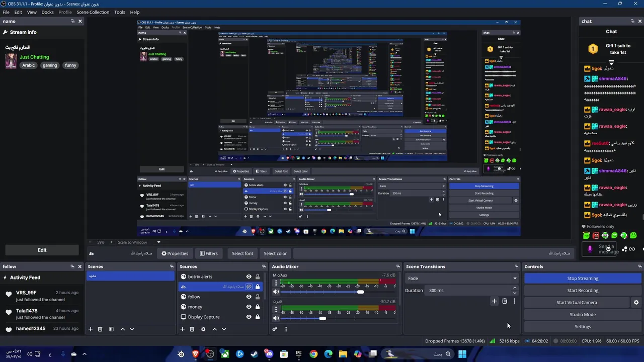Click Edit button in Stream info dock
644x362 pixels.
[x=42, y=250]
